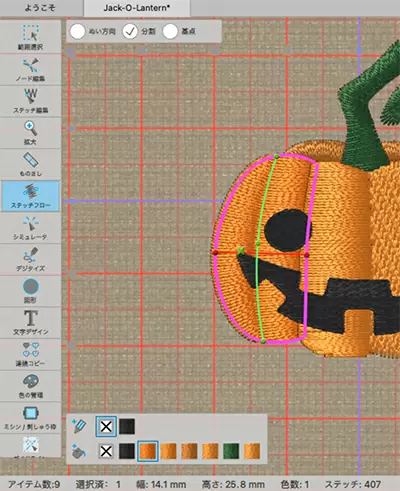Activate the 拡大 zoom tool
The width and height of the screenshot is (400, 491).
(x=30, y=133)
